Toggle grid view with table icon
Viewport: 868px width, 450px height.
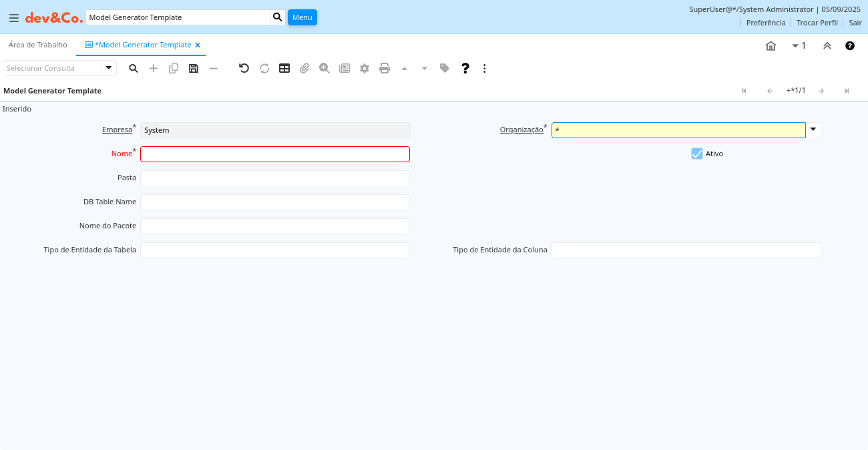click(284, 68)
